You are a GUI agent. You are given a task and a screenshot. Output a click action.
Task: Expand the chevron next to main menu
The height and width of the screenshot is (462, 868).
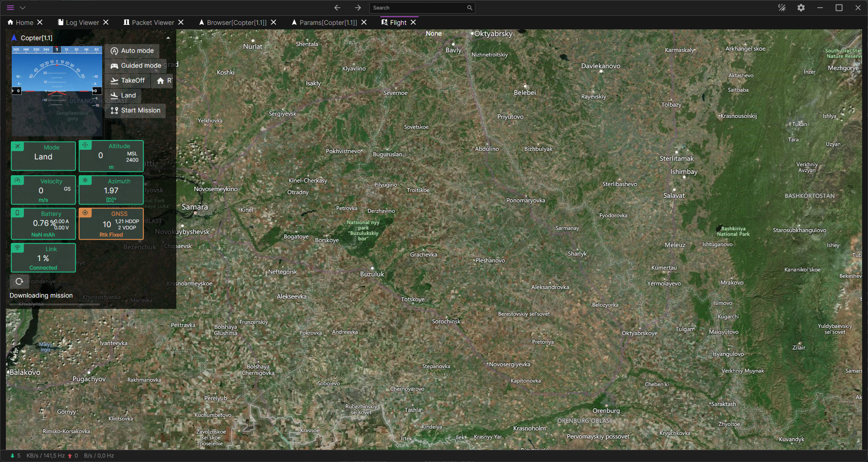(x=23, y=8)
